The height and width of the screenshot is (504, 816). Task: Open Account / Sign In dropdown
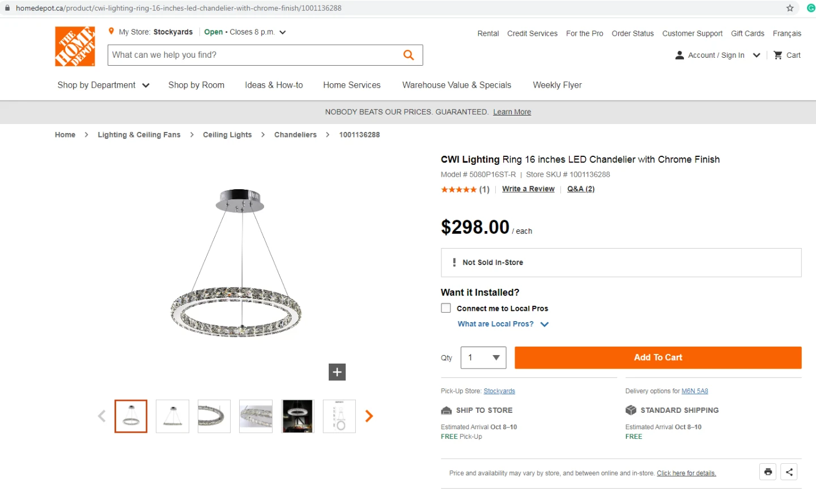pos(717,55)
